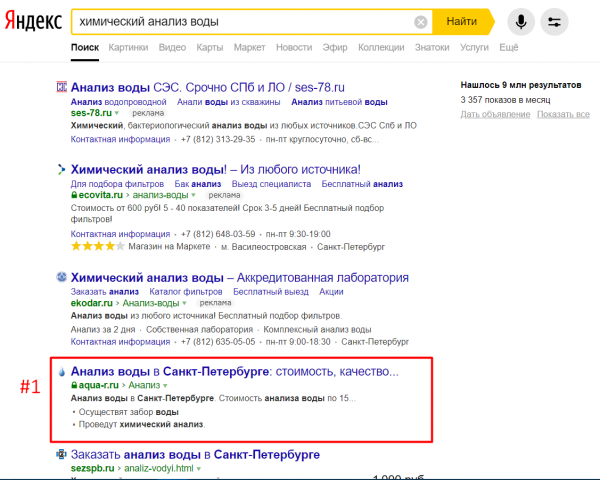Expand ecovita.ru анализ-воды dropdown arrow
600x480 pixels.
pyautogui.click(x=194, y=195)
